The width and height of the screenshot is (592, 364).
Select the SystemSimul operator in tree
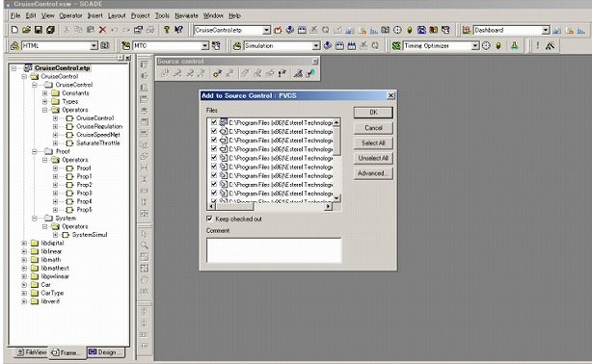click(90, 235)
